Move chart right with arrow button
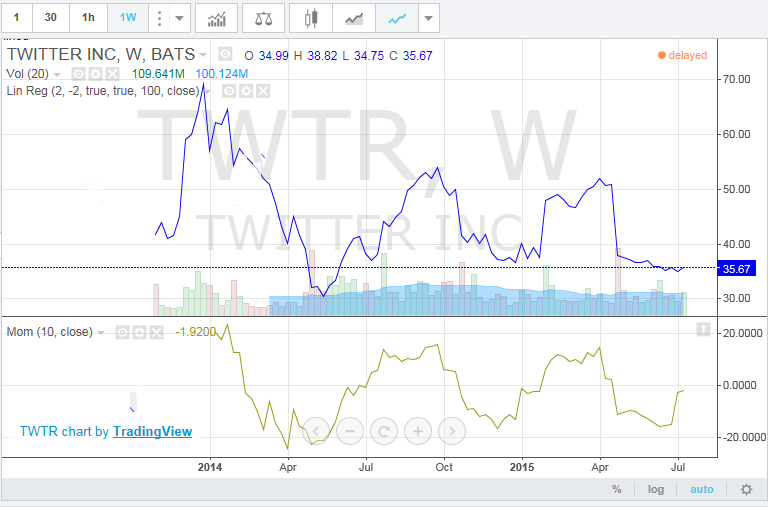The height and width of the screenshot is (507, 768). pyautogui.click(x=452, y=431)
